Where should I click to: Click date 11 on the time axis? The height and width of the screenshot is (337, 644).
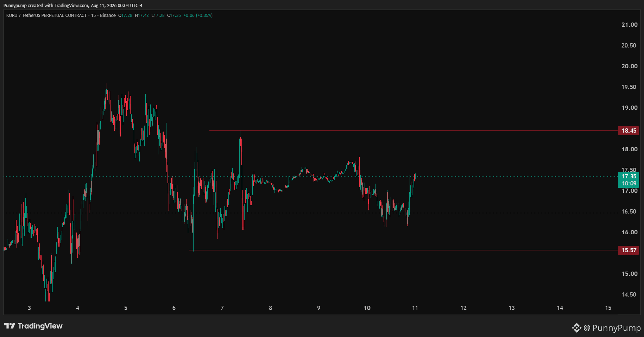coord(415,308)
